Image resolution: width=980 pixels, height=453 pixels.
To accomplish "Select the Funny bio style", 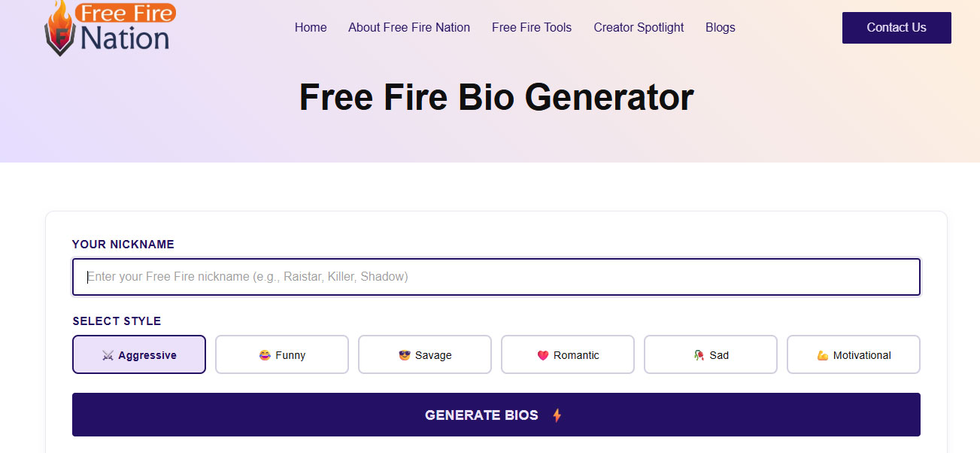I will pyautogui.click(x=281, y=354).
